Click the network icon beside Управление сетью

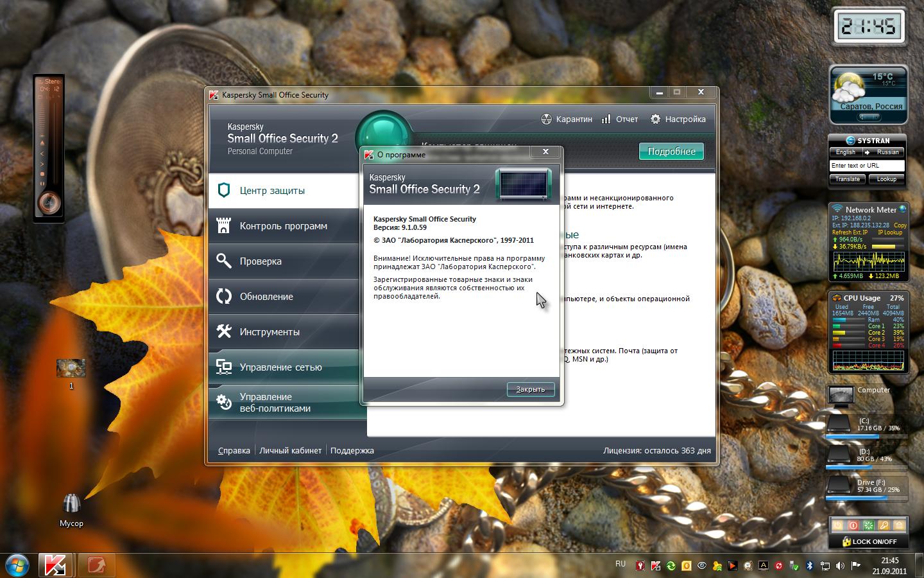(x=224, y=367)
